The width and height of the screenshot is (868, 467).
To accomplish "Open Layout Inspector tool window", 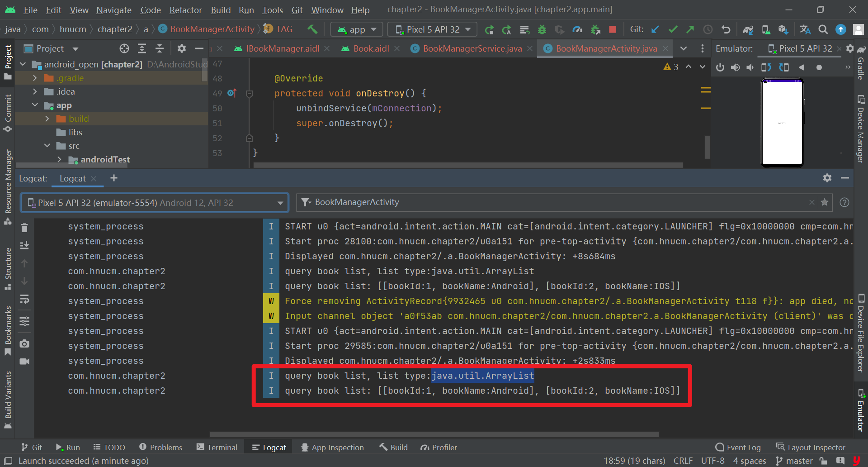I will tap(811, 447).
